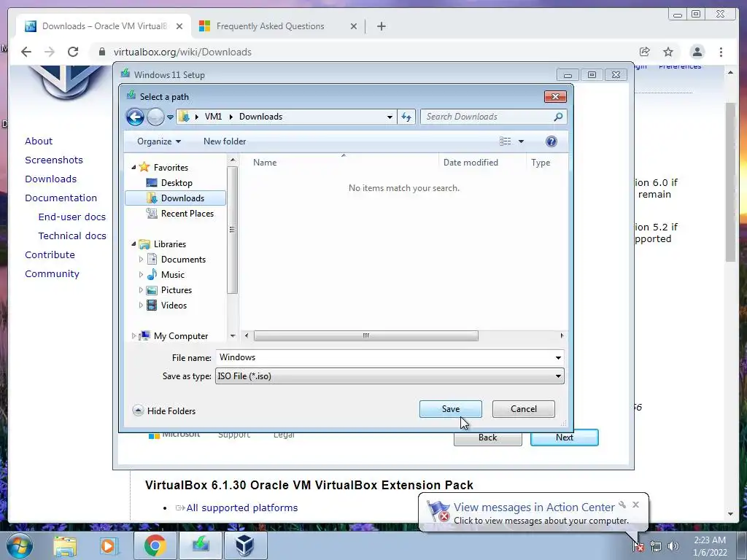Image resolution: width=747 pixels, height=560 pixels.
Task: Focus the Search Downloads field
Action: pyautogui.click(x=493, y=117)
